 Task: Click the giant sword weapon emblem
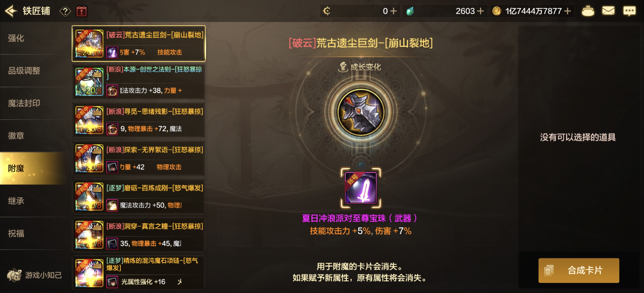[x=360, y=112]
